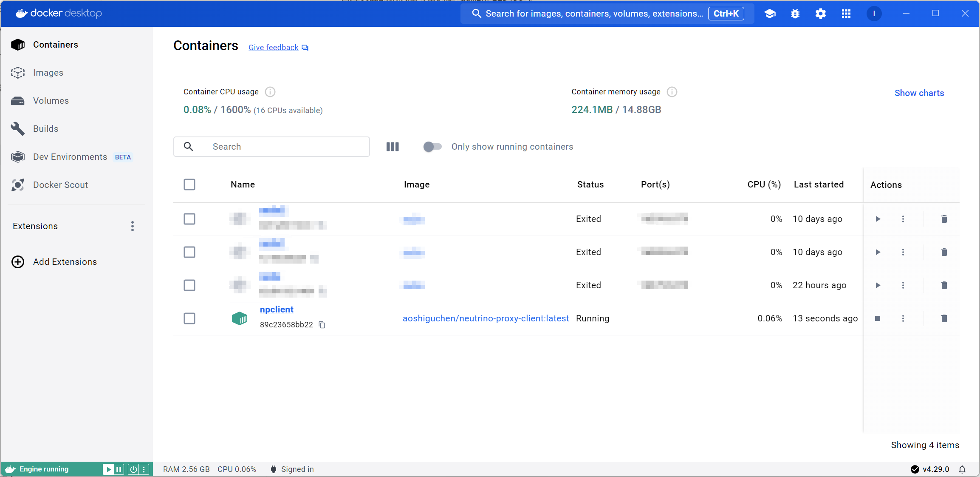Viewport: 980px width, 477px height.
Task: Click the engine power button in status bar
Action: (x=133, y=469)
